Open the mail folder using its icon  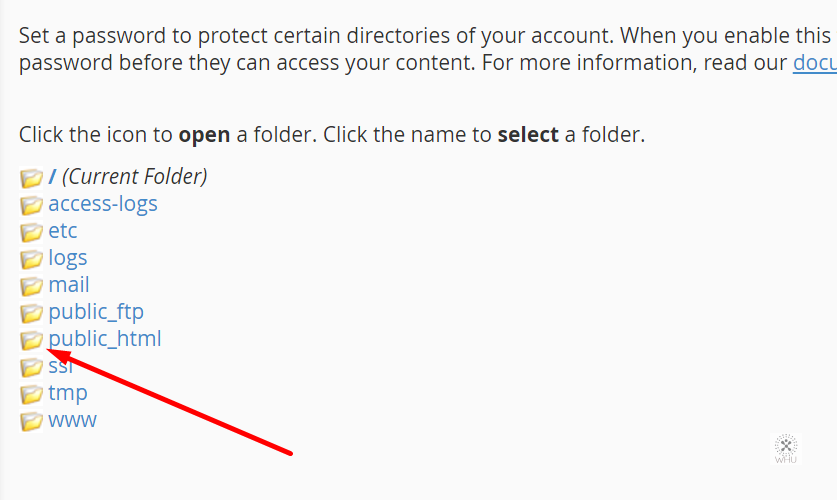coord(31,286)
